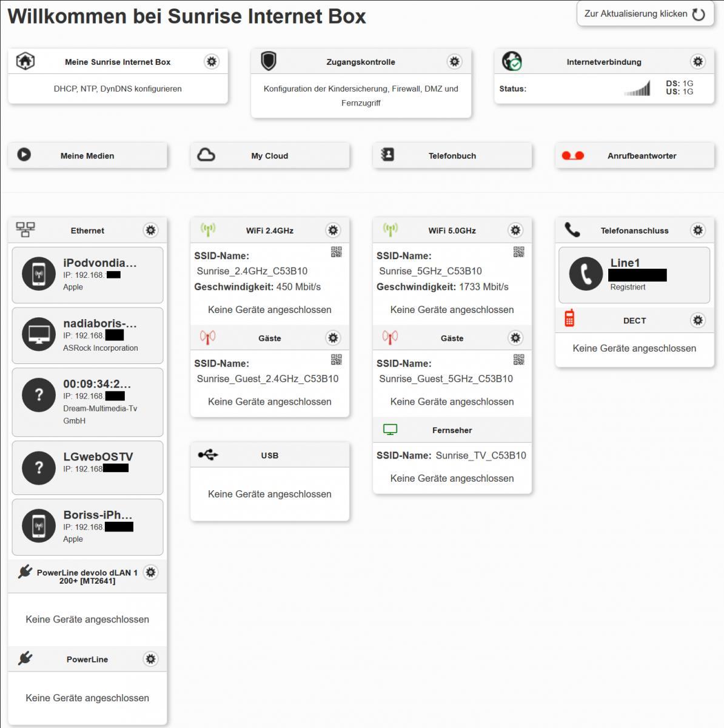Click the contacts book icon on Telefonbuch
The image size is (724, 728).
coord(387,155)
